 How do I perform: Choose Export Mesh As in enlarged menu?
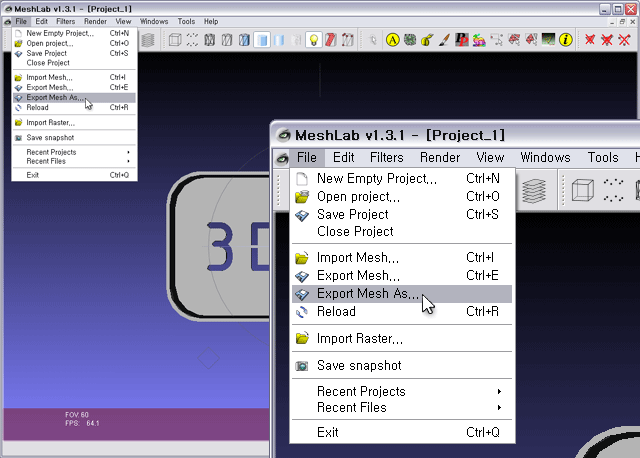coord(402,294)
